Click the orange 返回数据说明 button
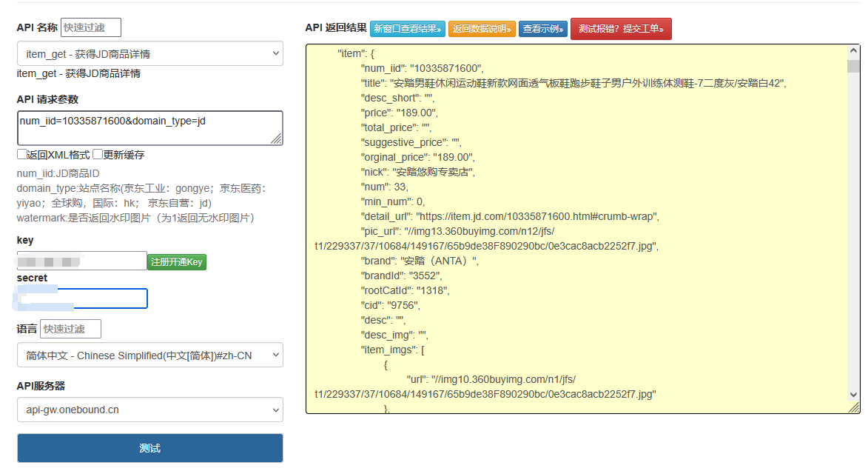Screen dimensions: 868x474 (482, 29)
